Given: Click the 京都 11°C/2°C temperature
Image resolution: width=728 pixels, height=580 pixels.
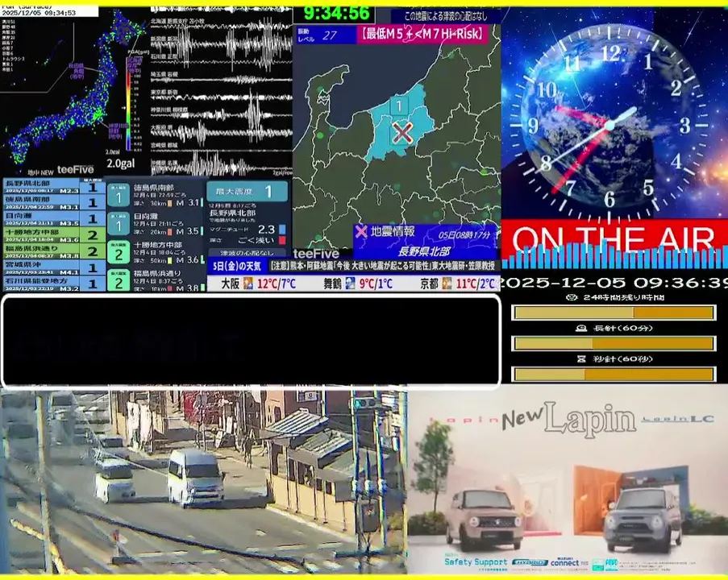Looking at the screenshot, I should (476, 284).
